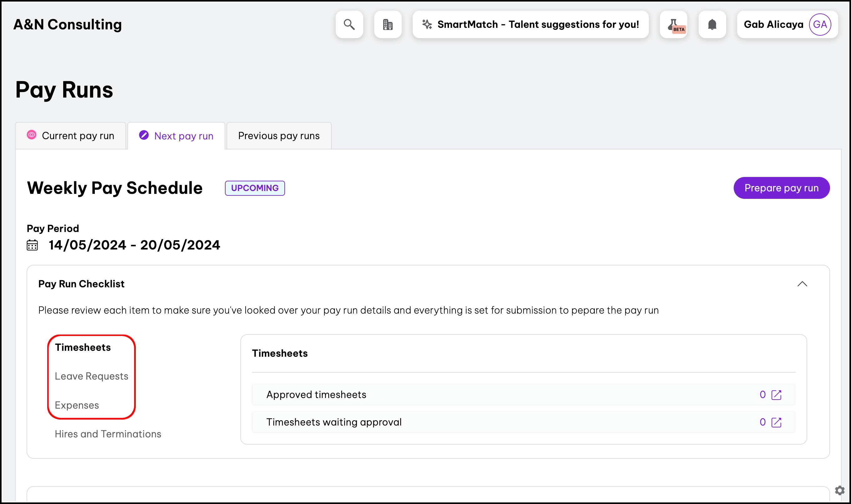Click the beta lab flask icon
Image resolution: width=851 pixels, height=504 pixels.
[x=673, y=24]
